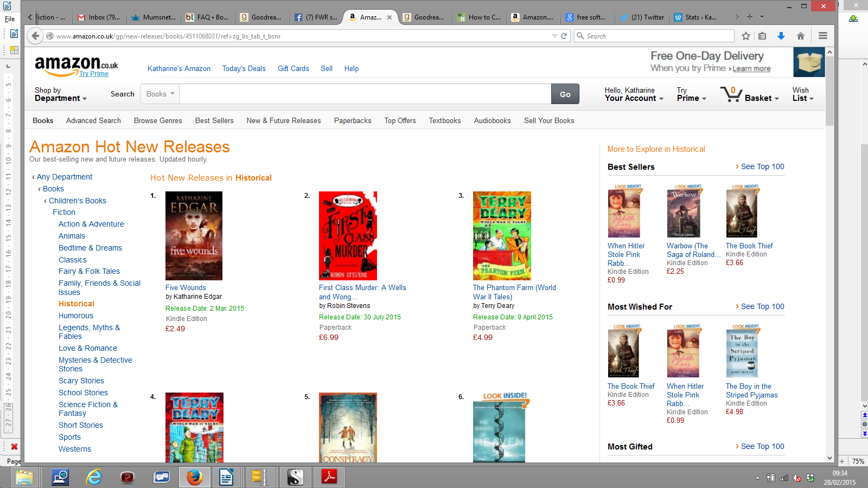Switch to the Inbox browser tab

tap(100, 17)
